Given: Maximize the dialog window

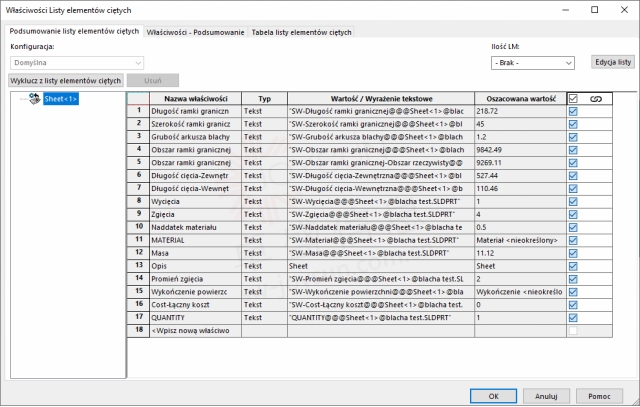Looking at the screenshot, I should tap(595, 10).
